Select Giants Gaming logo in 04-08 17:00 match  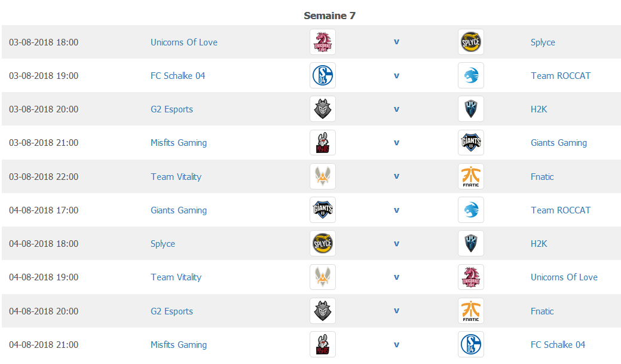click(x=323, y=210)
